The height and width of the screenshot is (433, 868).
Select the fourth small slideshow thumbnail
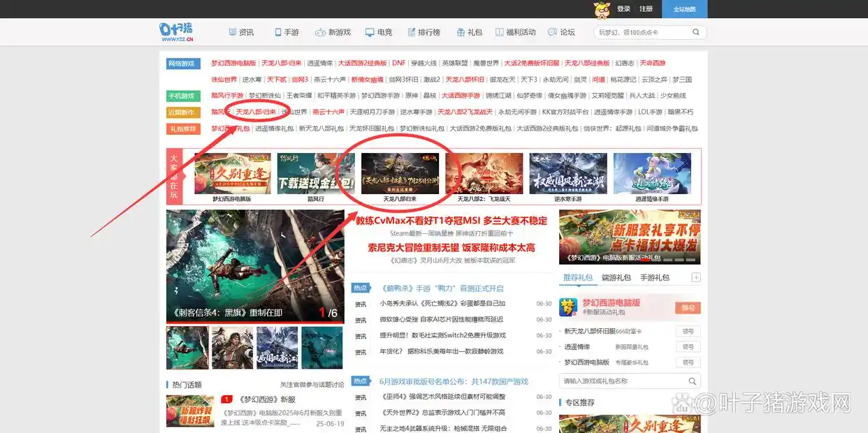tap(321, 348)
